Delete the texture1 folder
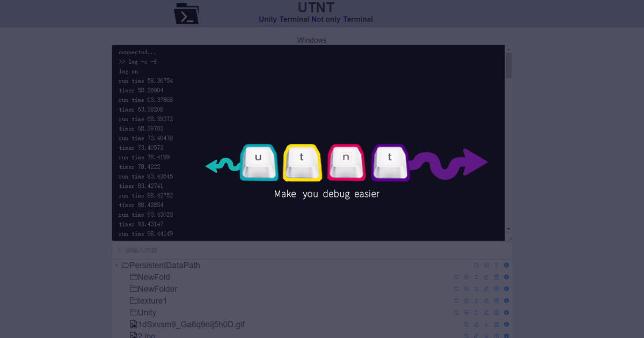The height and width of the screenshot is (338, 644). (x=496, y=300)
